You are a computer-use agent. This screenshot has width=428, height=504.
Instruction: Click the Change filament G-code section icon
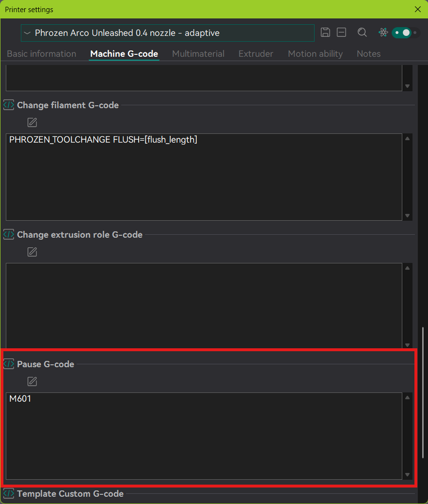tap(9, 105)
